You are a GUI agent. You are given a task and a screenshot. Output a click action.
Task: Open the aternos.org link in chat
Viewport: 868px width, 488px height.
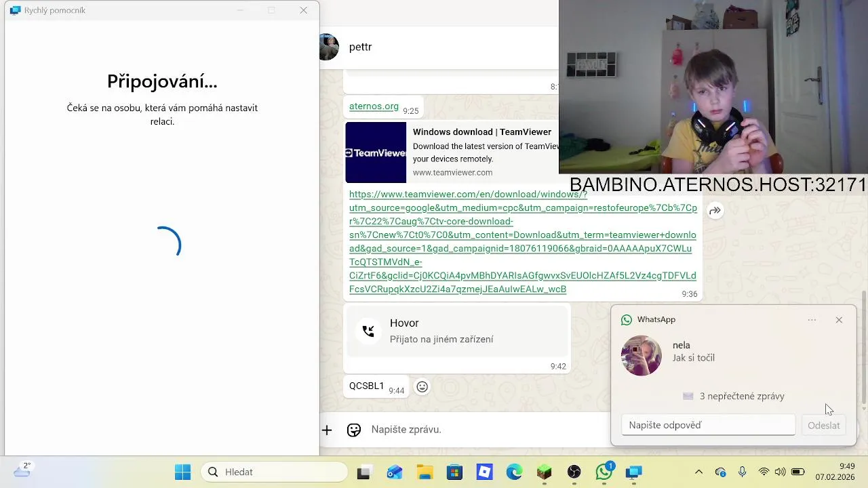pyautogui.click(x=374, y=106)
